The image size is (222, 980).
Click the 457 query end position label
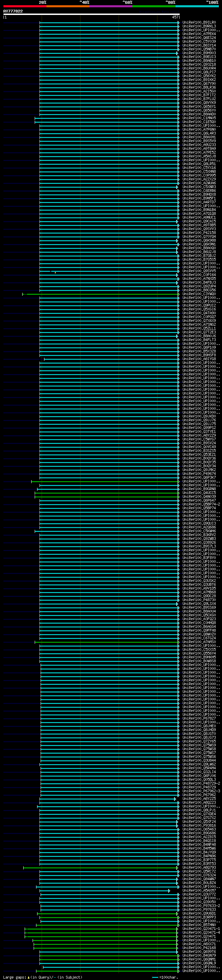(175, 17)
